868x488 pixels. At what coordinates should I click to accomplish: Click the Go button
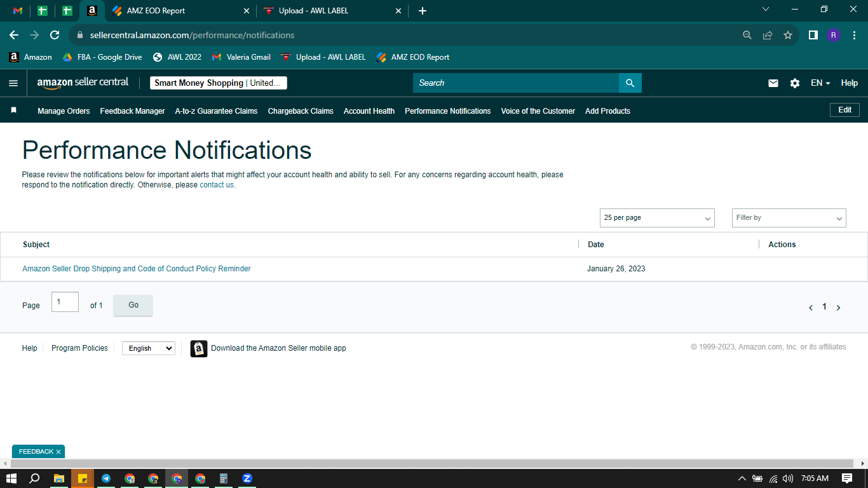[x=133, y=305]
